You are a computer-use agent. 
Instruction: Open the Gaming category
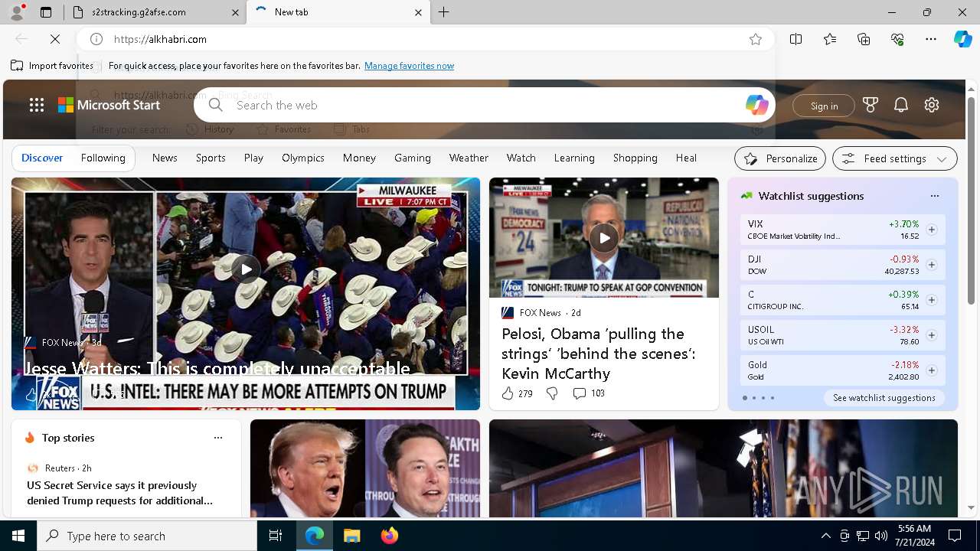(x=413, y=158)
